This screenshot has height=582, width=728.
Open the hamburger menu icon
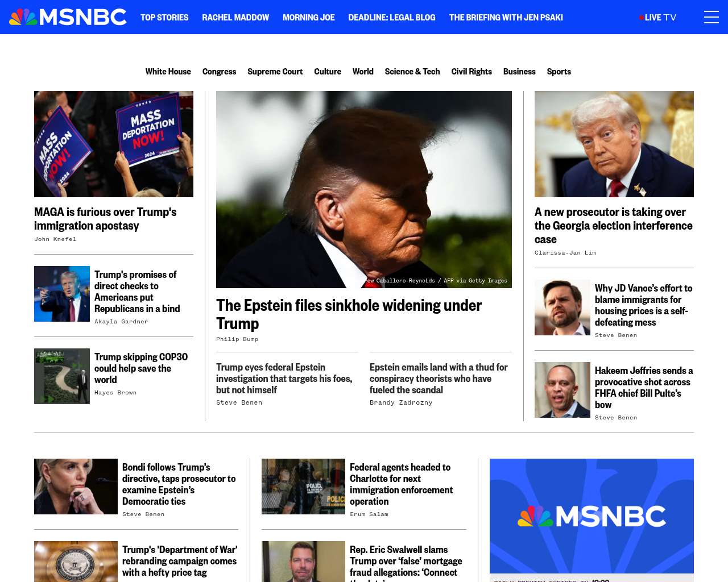click(x=711, y=17)
